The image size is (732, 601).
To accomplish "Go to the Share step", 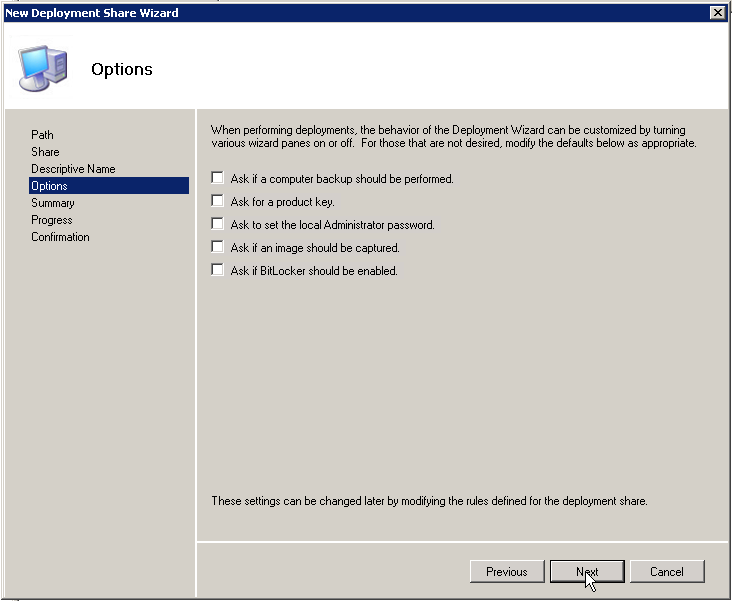I will (x=45, y=152).
